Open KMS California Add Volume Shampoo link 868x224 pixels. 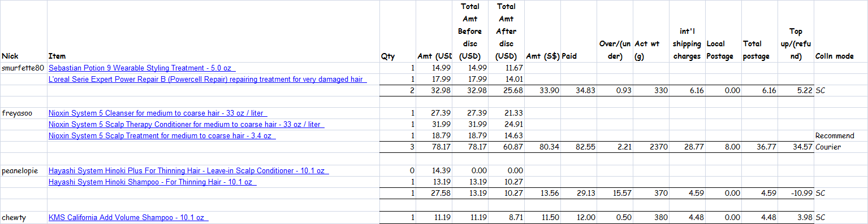click(128, 217)
